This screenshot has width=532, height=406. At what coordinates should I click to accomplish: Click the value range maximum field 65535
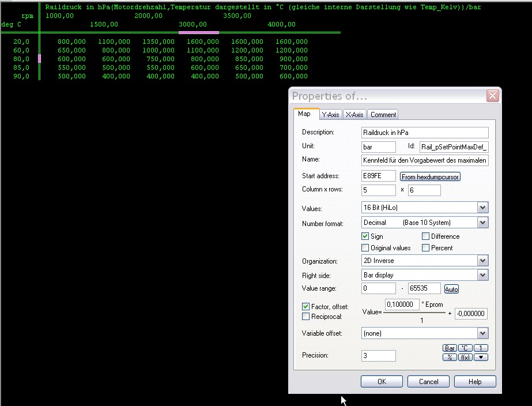pyautogui.click(x=424, y=288)
